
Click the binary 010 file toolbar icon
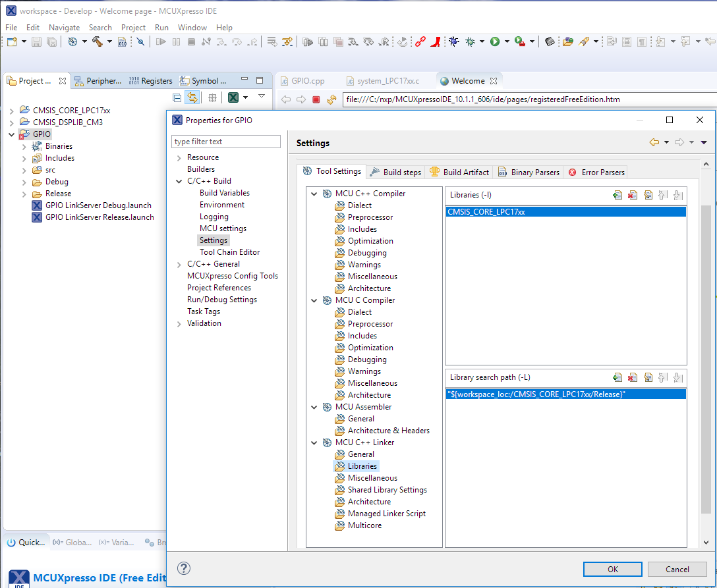click(x=122, y=42)
